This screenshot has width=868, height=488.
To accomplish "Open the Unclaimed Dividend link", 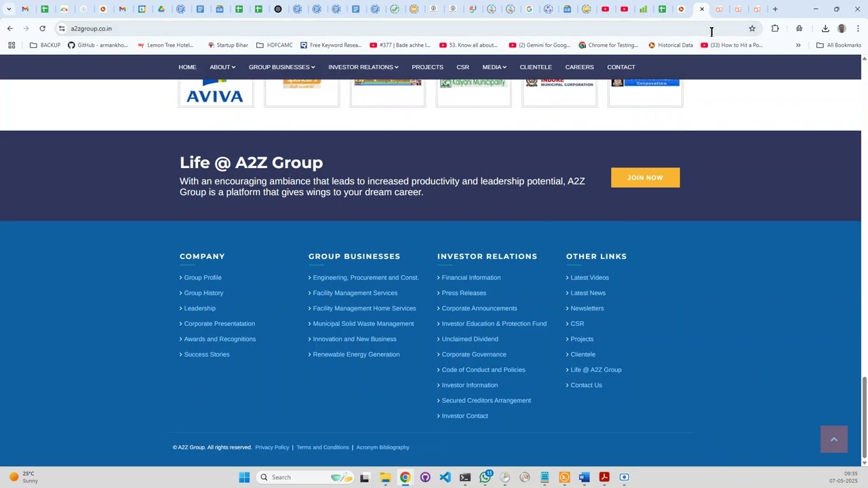I will coord(470,340).
